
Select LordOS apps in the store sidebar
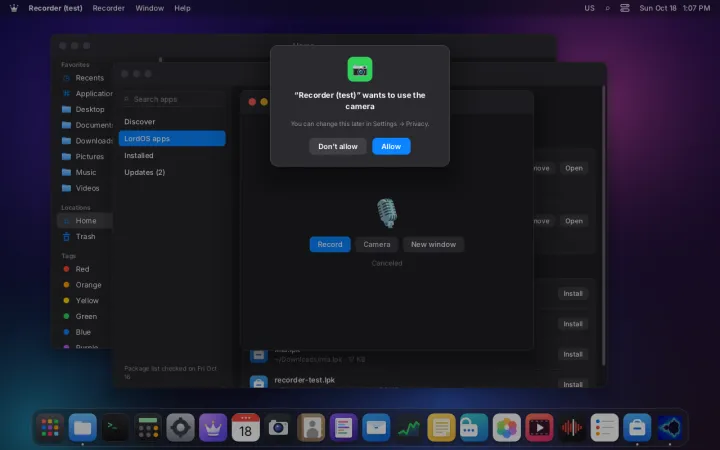tap(172, 139)
